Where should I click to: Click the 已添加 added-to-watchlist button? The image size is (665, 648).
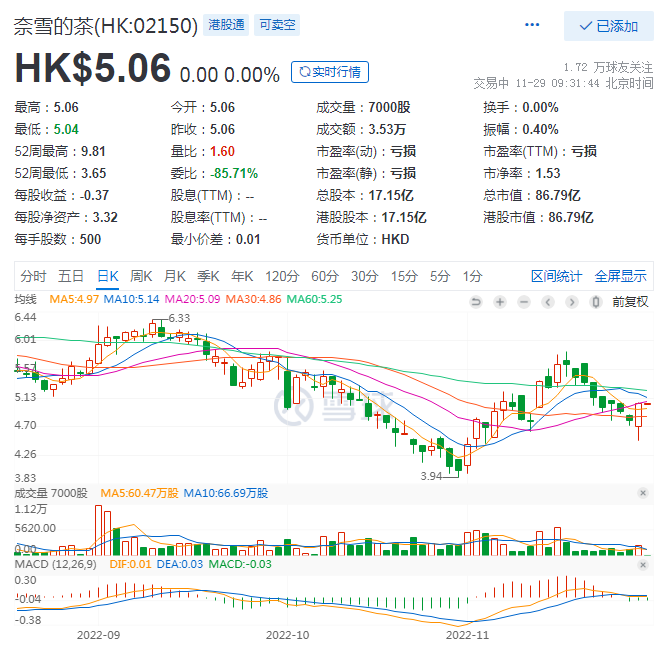tap(609, 26)
